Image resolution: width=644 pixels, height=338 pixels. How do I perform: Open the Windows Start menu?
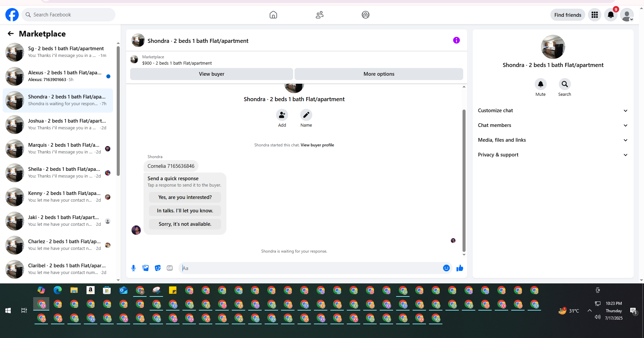point(8,311)
